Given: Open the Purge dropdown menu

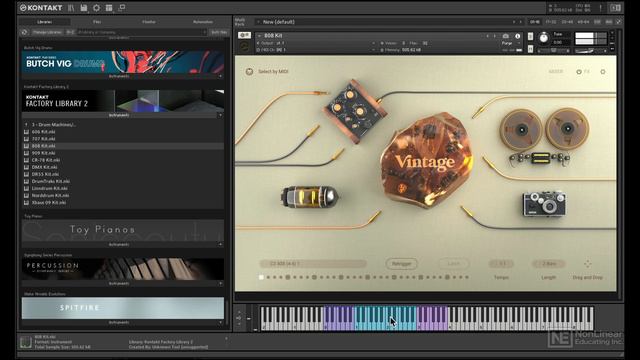Looking at the screenshot, I should coord(510,43).
